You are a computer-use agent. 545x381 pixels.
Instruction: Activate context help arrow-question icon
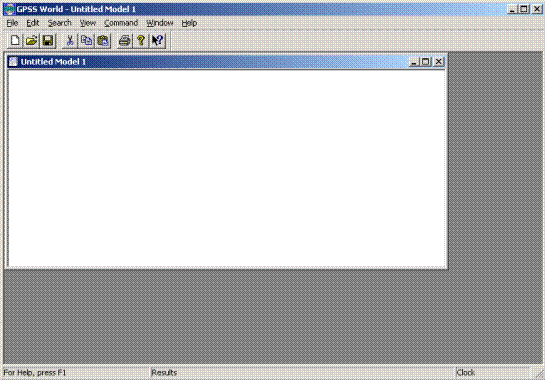pos(157,41)
